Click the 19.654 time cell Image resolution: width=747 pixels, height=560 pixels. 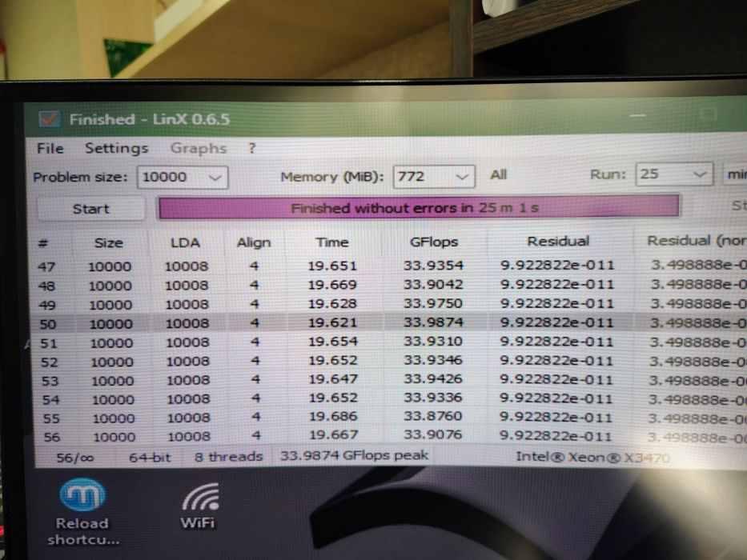point(332,342)
